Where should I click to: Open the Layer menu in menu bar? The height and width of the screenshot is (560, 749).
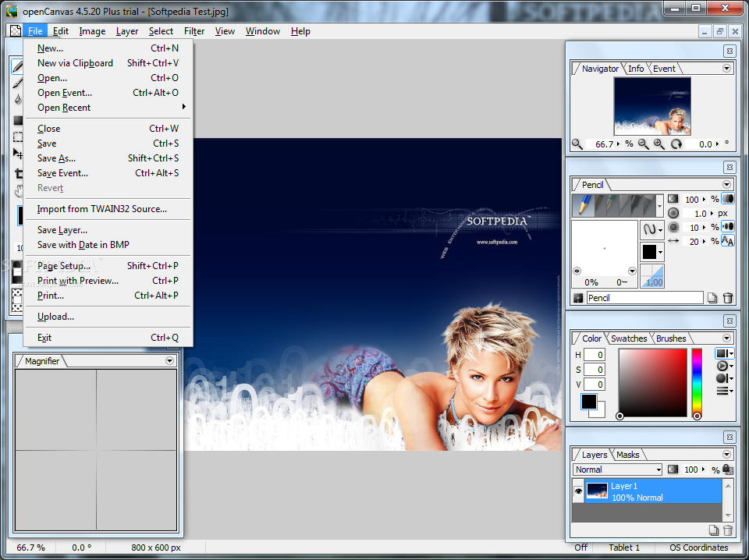(127, 31)
